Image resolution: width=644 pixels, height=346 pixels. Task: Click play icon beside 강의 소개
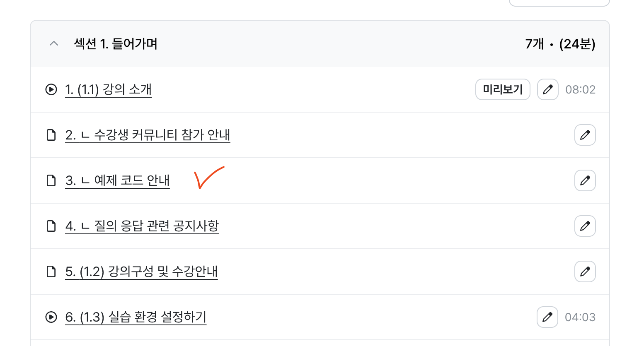[x=51, y=89]
